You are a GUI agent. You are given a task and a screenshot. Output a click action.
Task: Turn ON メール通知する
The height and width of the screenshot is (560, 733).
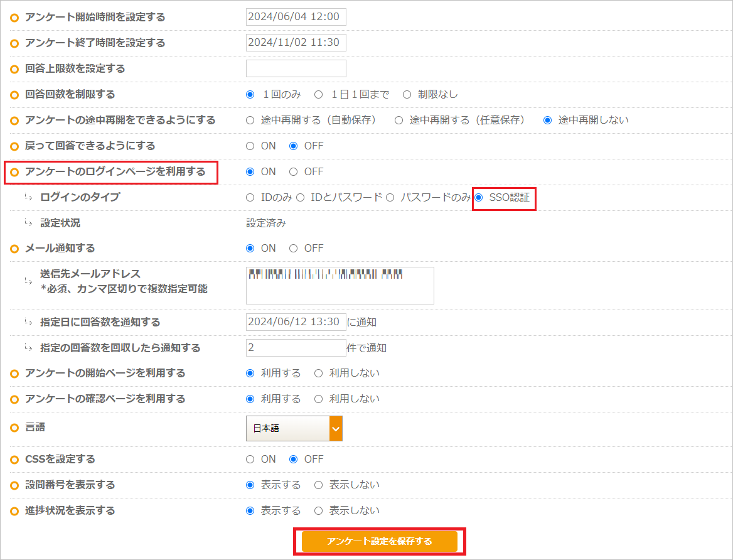pos(250,249)
